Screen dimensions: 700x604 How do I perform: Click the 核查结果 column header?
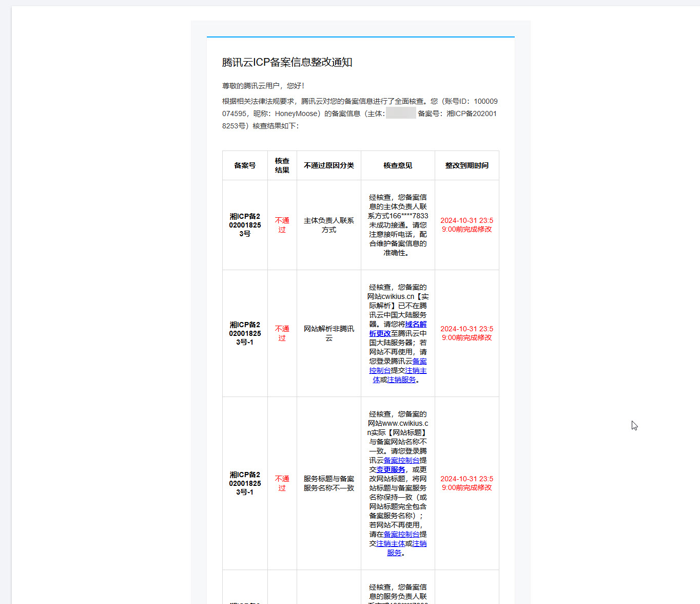[282, 165]
